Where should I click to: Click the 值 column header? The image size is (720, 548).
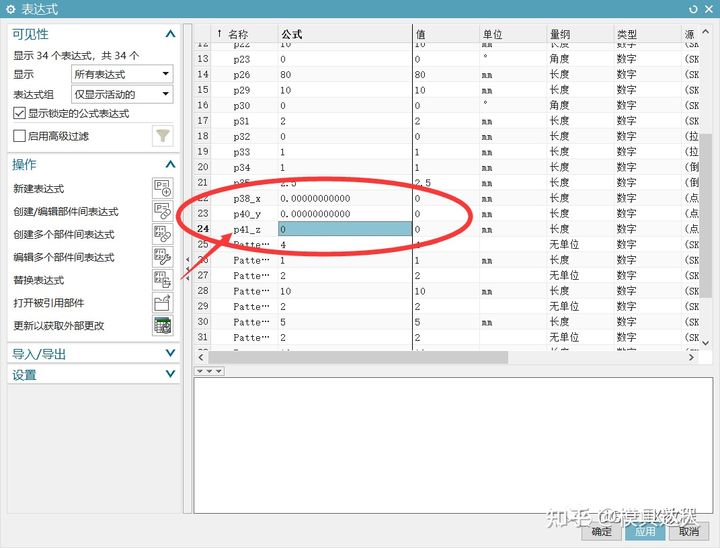click(x=420, y=34)
